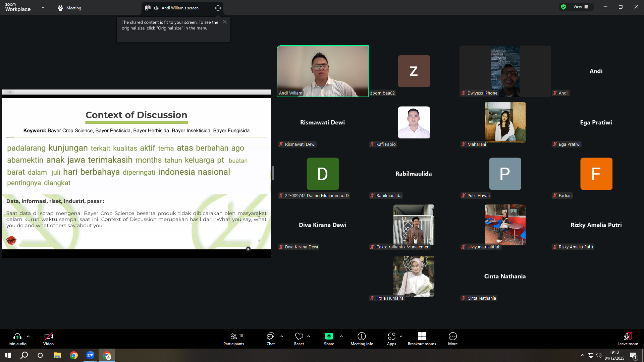
Task: Open the Participants panel
Action: (234, 339)
